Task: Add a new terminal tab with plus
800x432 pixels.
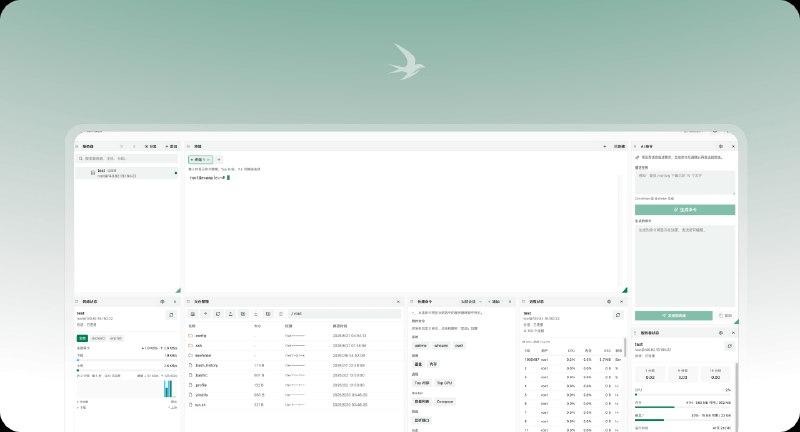Action: [x=219, y=160]
